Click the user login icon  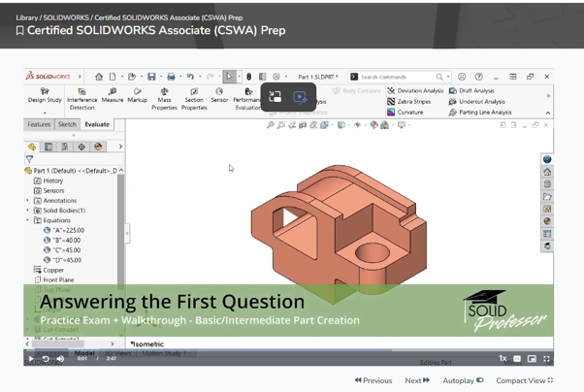pos(462,77)
